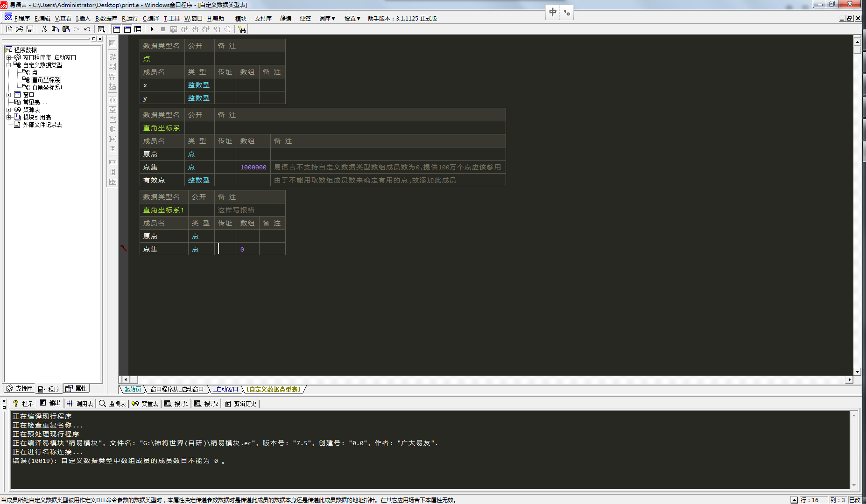Click the Paste clipboard icon
866x504 pixels.
(66, 29)
